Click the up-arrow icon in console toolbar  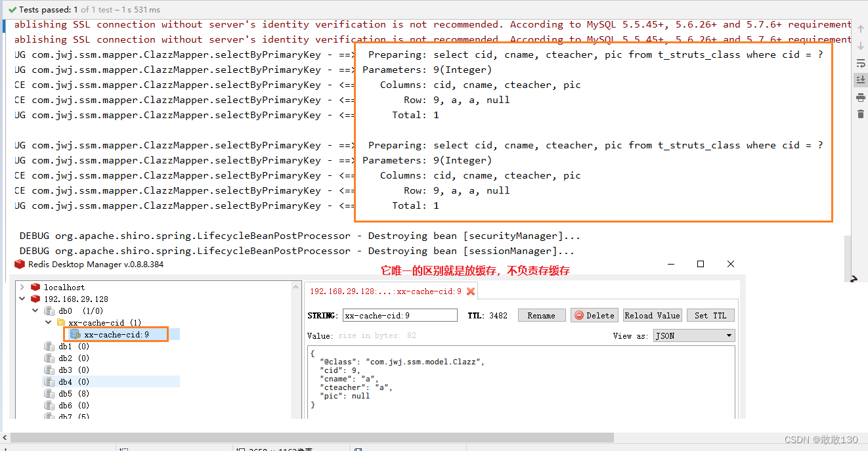[x=860, y=29]
